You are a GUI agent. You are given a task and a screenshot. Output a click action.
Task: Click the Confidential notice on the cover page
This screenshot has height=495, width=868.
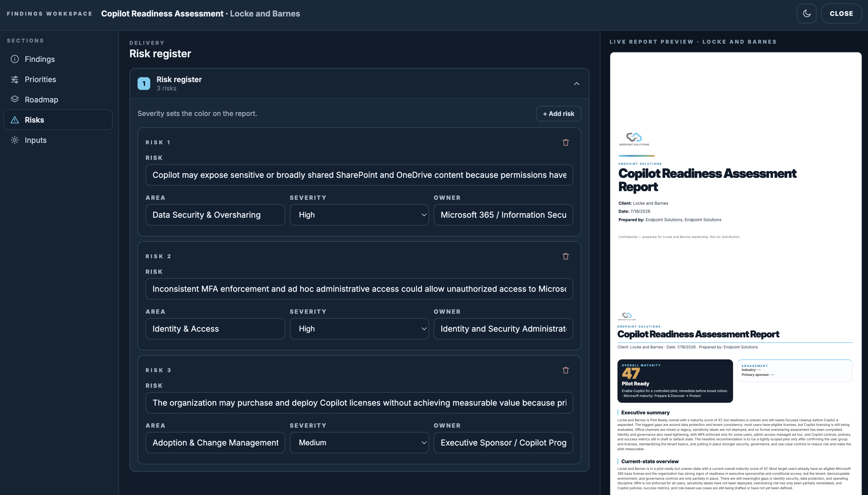679,237
